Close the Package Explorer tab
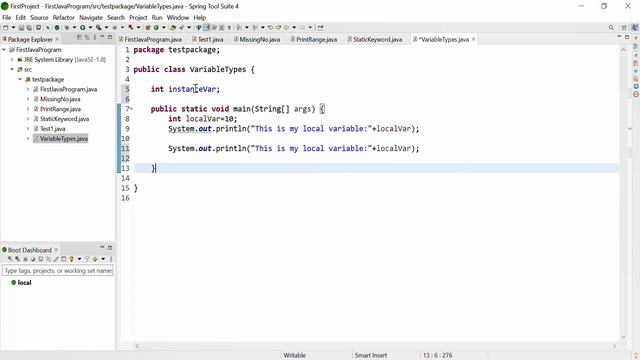Screen dimensions: 640x360 coord(57,39)
